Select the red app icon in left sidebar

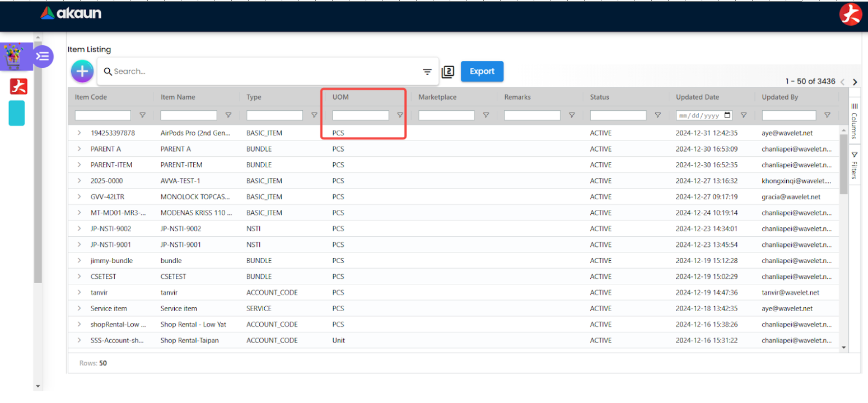[x=16, y=87]
